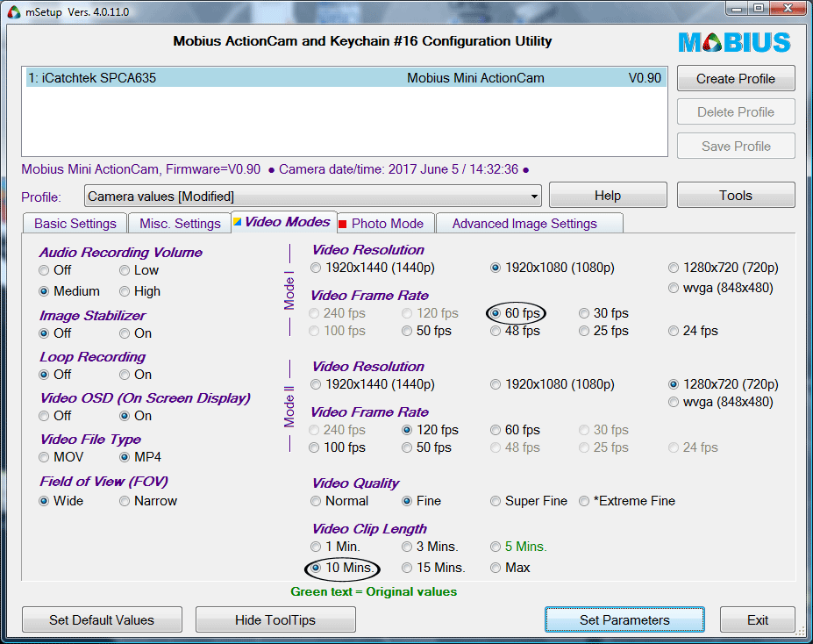Set Video Quality to Fine

[421, 501]
